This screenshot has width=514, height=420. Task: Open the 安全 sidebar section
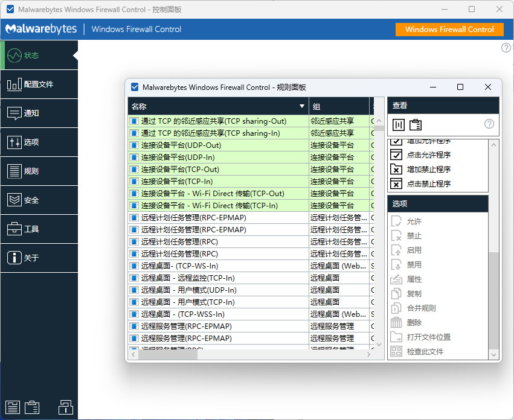coord(39,200)
